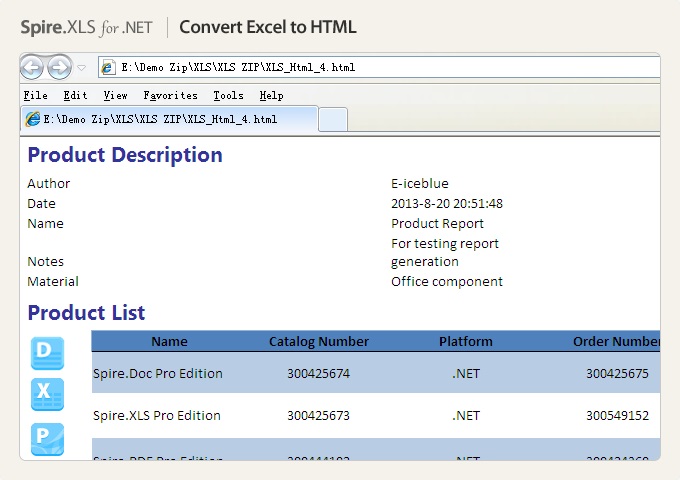Open the Tools menu
This screenshot has width=680, height=480.
(x=228, y=95)
